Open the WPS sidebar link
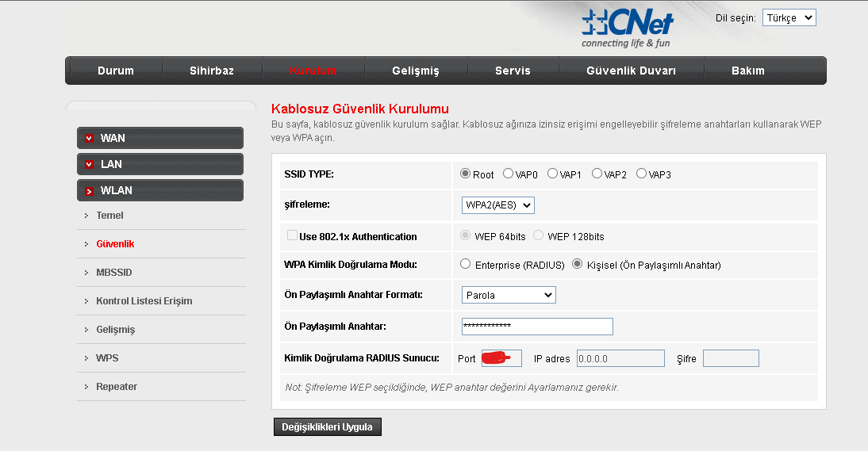This screenshot has height=451, width=868. [x=107, y=358]
